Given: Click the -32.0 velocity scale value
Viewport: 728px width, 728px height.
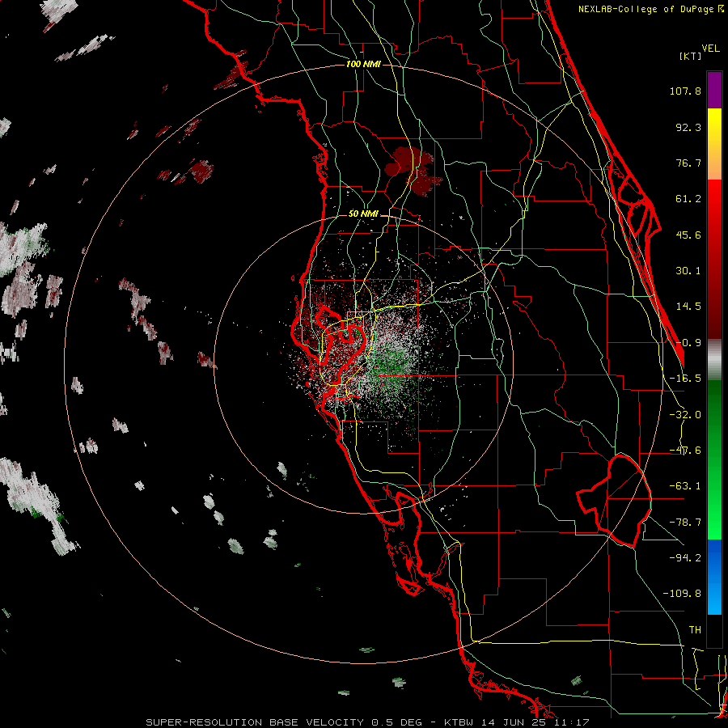Looking at the screenshot, I should [685, 415].
